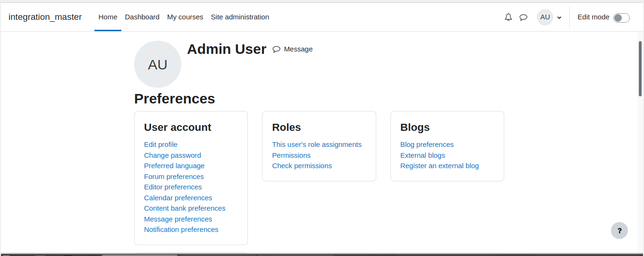Expand the user menu dropdown arrow
This screenshot has width=644, height=256.
tap(559, 17)
